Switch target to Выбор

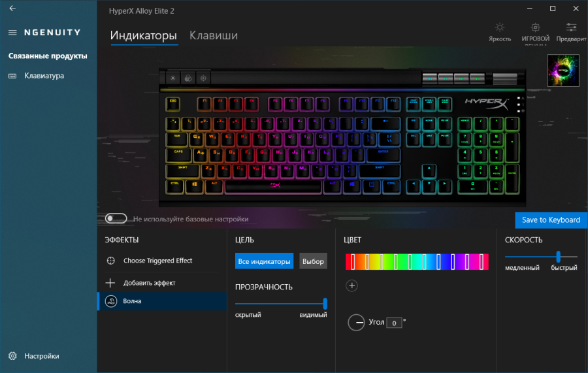313,261
